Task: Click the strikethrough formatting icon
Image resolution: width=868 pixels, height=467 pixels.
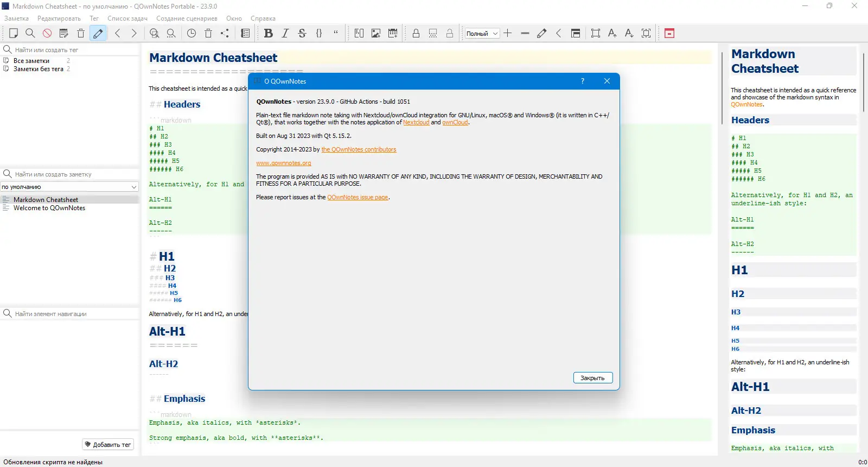Action: [x=302, y=33]
